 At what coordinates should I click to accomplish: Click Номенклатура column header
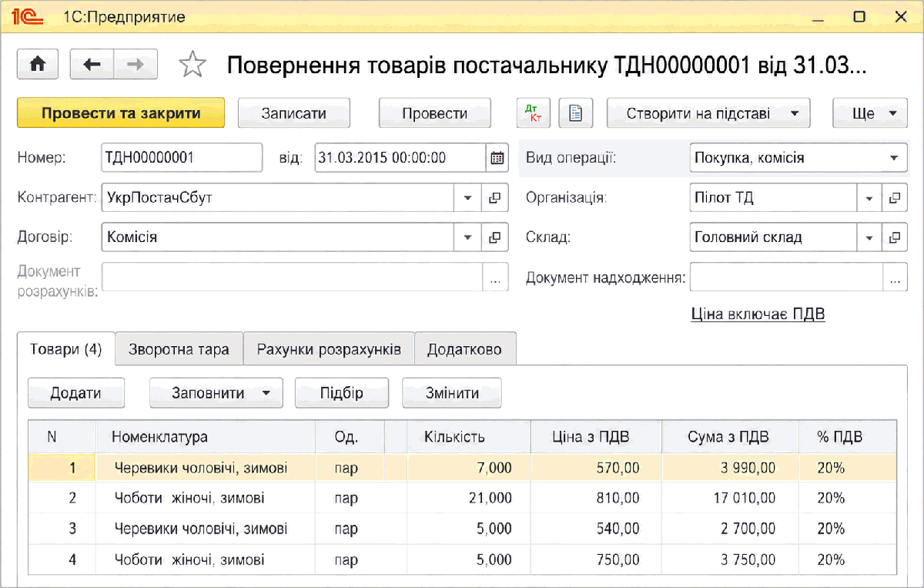pyautogui.click(x=206, y=437)
